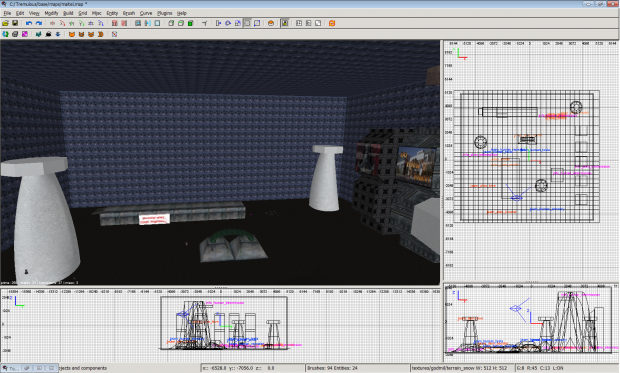This screenshot has width=620, height=373.
Task: Open the Help menu
Action: pyautogui.click(x=181, y=13)
